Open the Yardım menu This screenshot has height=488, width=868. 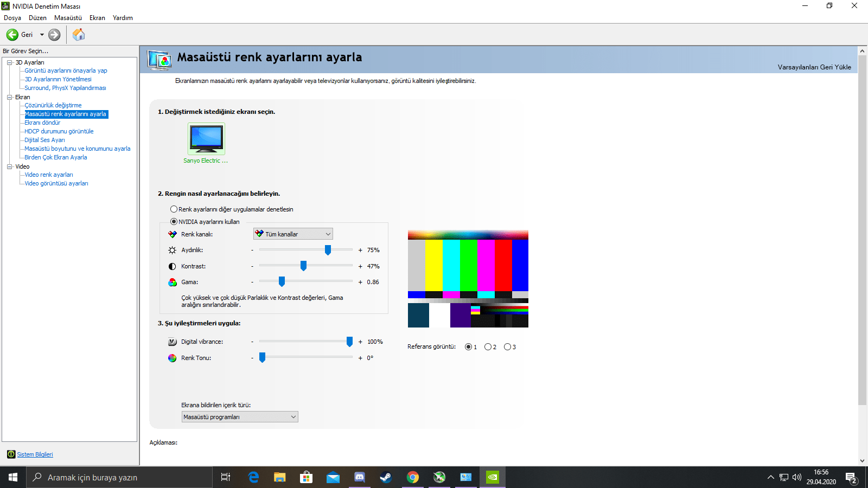(123, 18)
